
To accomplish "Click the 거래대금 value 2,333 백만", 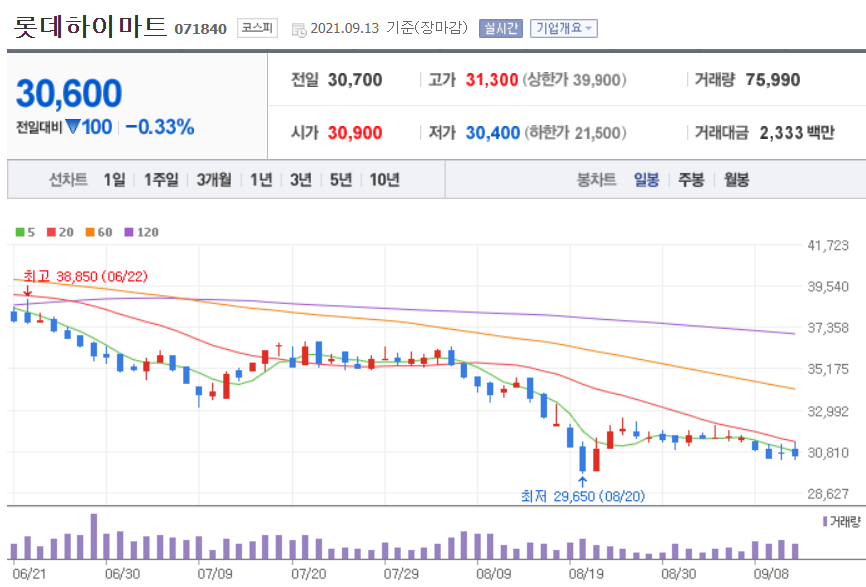I will coord(797,133).
